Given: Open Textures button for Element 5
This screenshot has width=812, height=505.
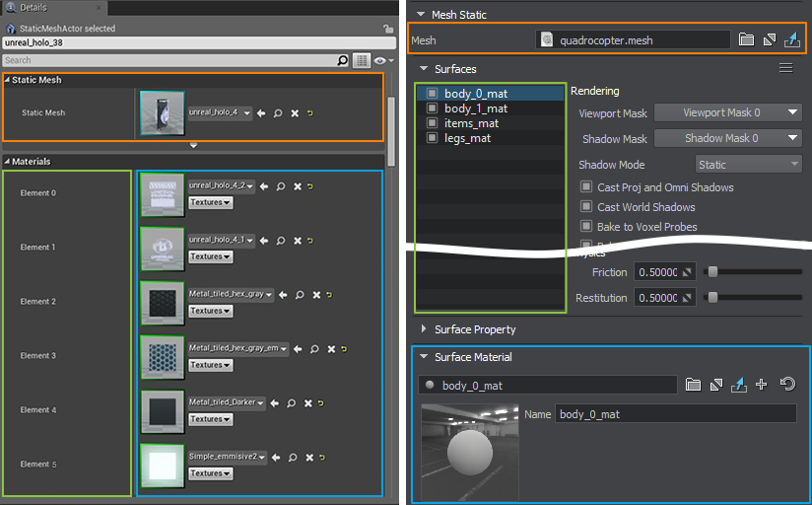Looking at the screenshot, I should (x=210, y=473).
